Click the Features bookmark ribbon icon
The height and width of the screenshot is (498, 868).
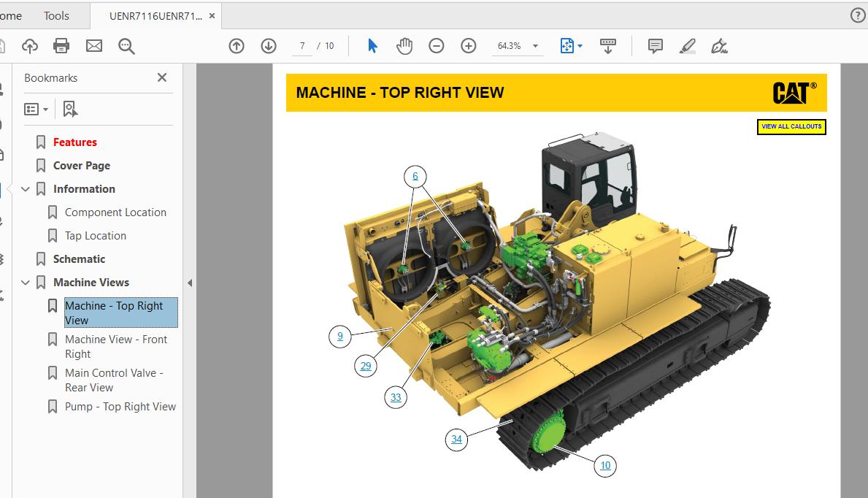(41, 142)
